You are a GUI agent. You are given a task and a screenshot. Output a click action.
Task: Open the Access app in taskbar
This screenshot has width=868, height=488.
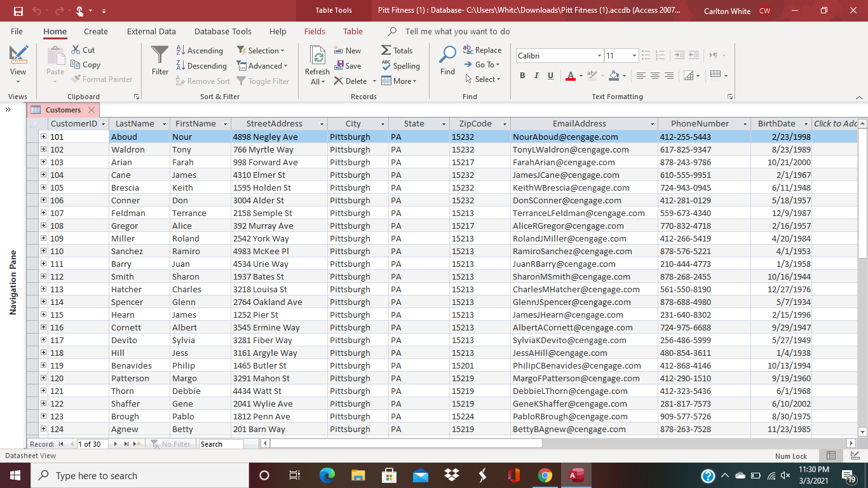pyautogui.click(x=576, y=475)
